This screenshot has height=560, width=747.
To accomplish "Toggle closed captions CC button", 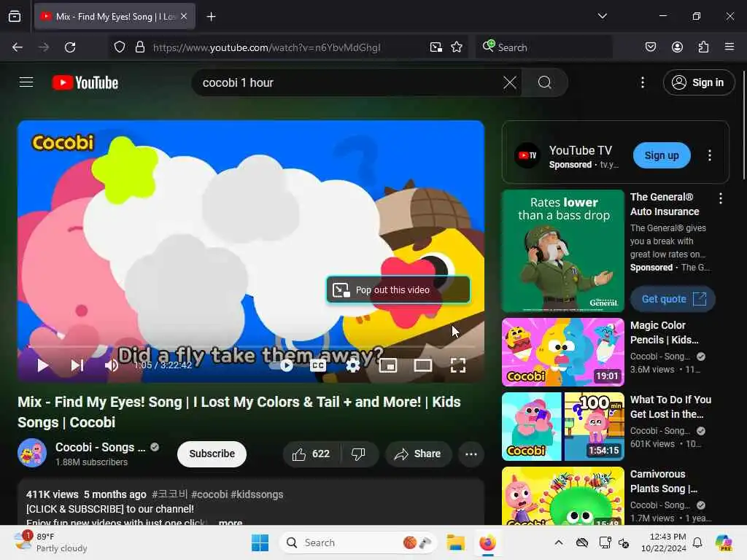I will click(x=318, y=365).
